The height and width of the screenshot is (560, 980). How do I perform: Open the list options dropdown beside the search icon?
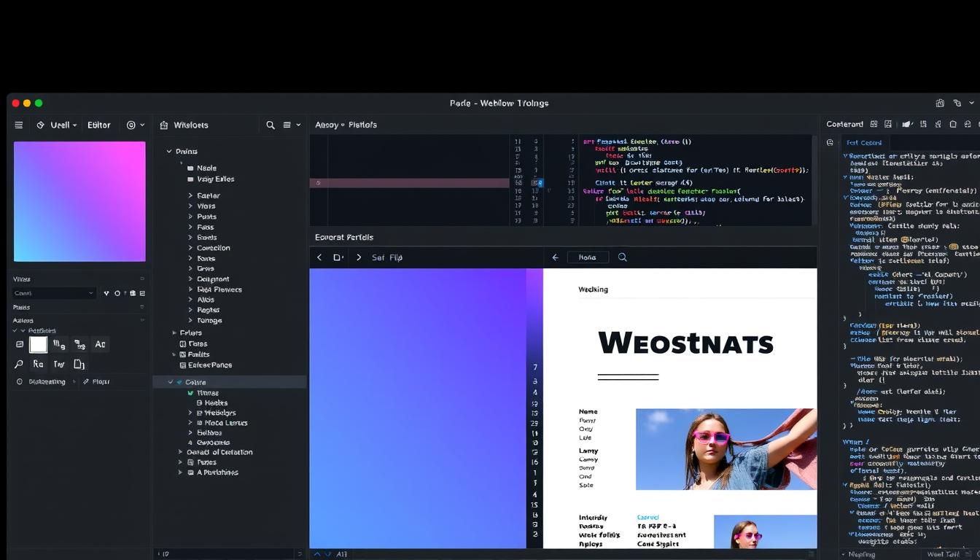click(x=292, y=125)
